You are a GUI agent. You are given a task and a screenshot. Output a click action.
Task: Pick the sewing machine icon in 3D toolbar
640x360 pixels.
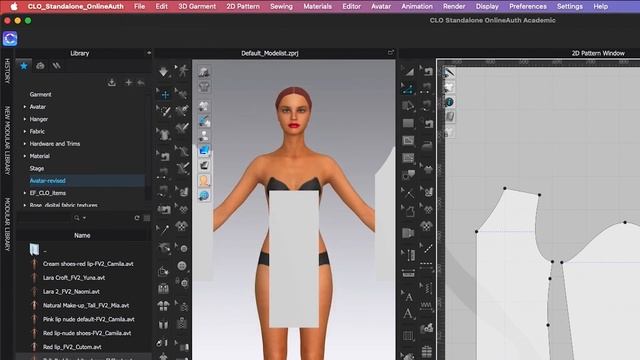[164, 156]
